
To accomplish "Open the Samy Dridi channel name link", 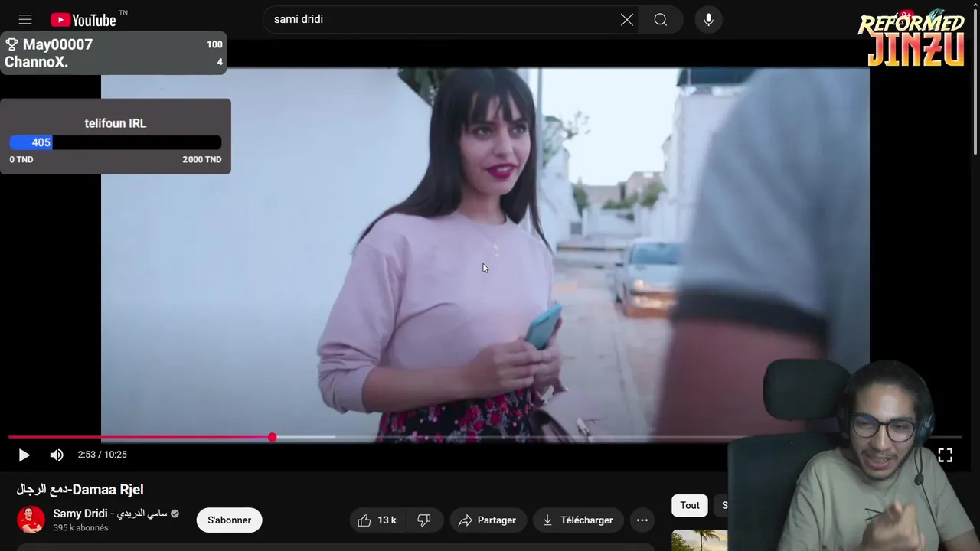I will (110, 514).
